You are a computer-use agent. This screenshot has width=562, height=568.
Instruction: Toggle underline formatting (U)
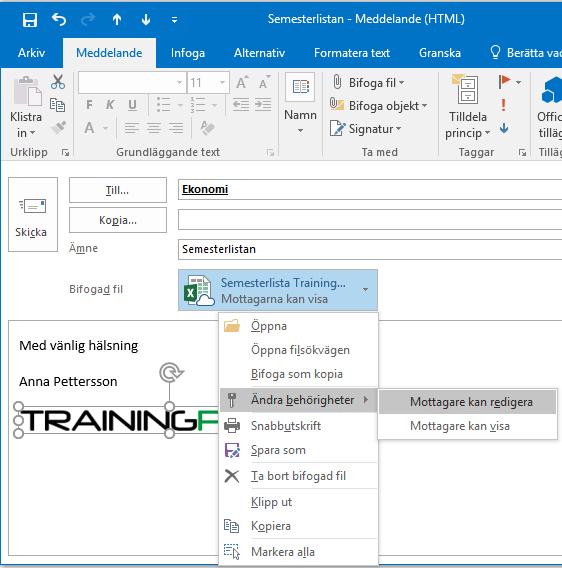(x=132, y=105)
